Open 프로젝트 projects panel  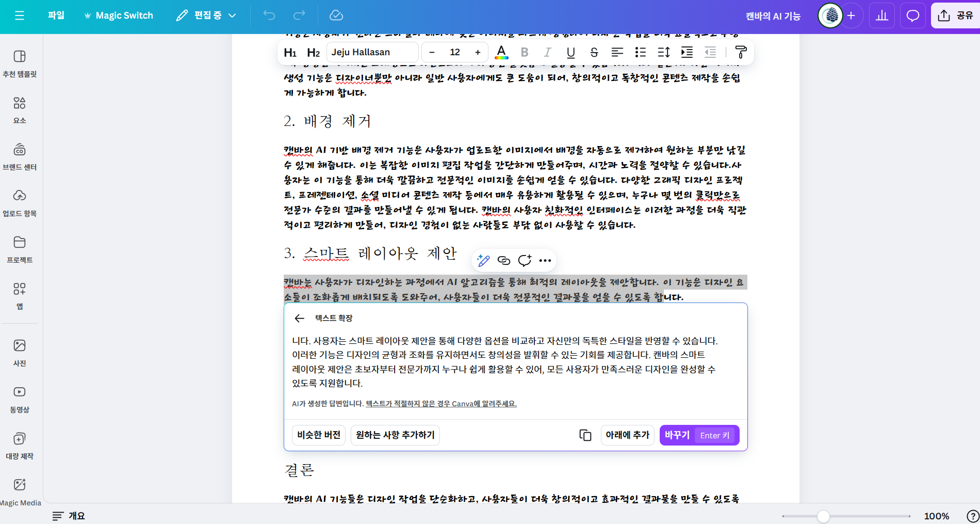point(20,249)
